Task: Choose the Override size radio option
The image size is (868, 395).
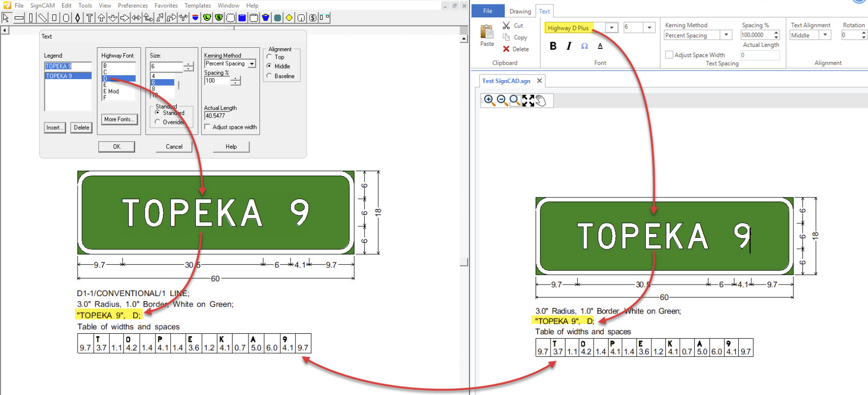Action: pos(158,122)
